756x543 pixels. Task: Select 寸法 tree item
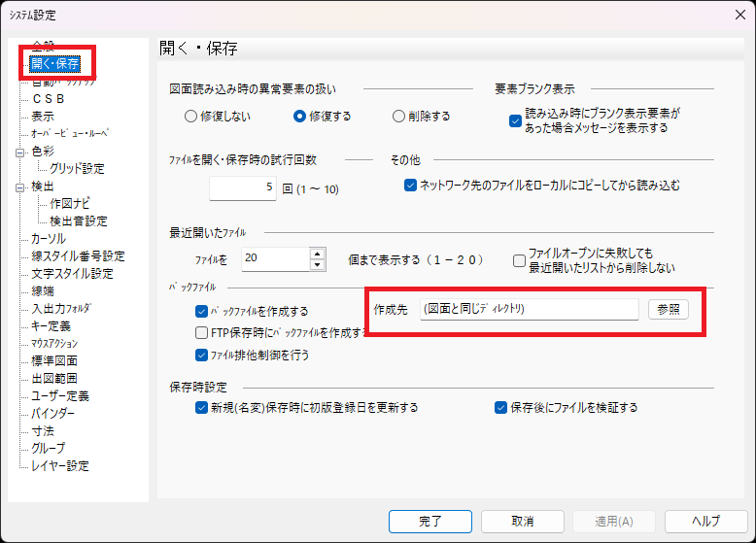(x=43, y=430)
